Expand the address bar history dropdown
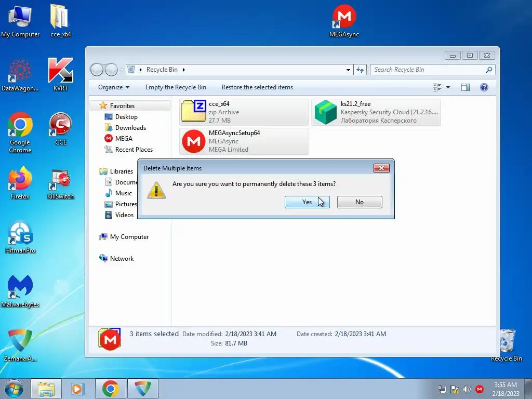 tap(348, 70)
